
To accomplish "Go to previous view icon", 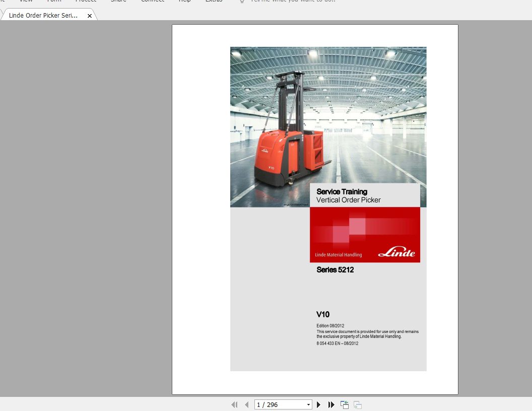I will (x=345, y=404).
